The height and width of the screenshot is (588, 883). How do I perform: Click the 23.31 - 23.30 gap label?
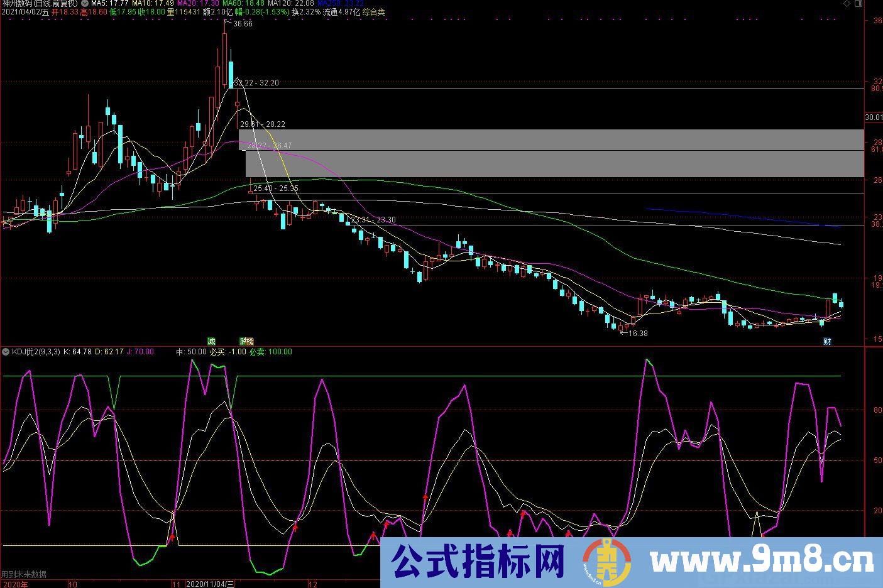pyautogui.click(x=373, y=220)
